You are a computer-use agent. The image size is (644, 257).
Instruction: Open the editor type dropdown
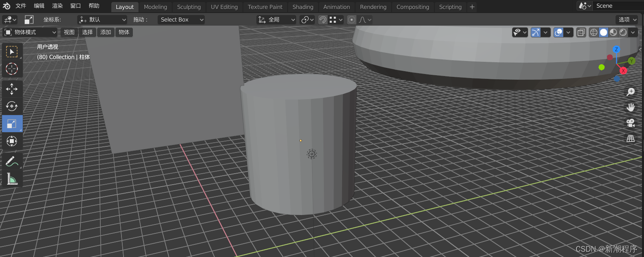click(10, 20)
